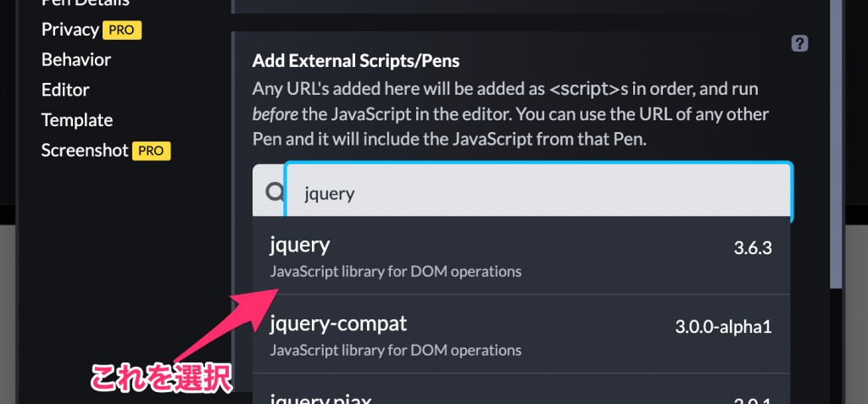
Task: Choose the jquery.pjax search result
Action: pyautogui.click(x=521, y=389)
